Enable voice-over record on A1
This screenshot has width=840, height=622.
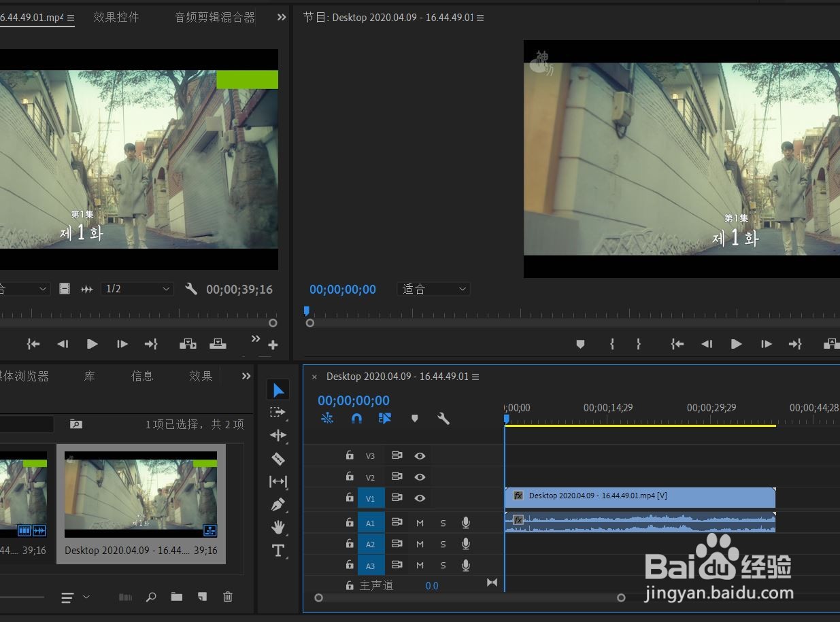466,523
